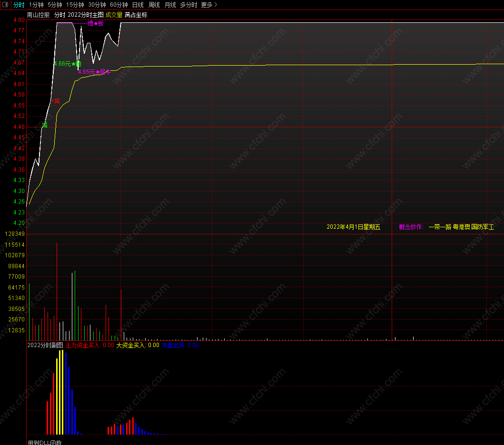The width and height of the screenshot is (504, 445).
Task: Click the 4.20 price axis label
Action: click(19, 223)
